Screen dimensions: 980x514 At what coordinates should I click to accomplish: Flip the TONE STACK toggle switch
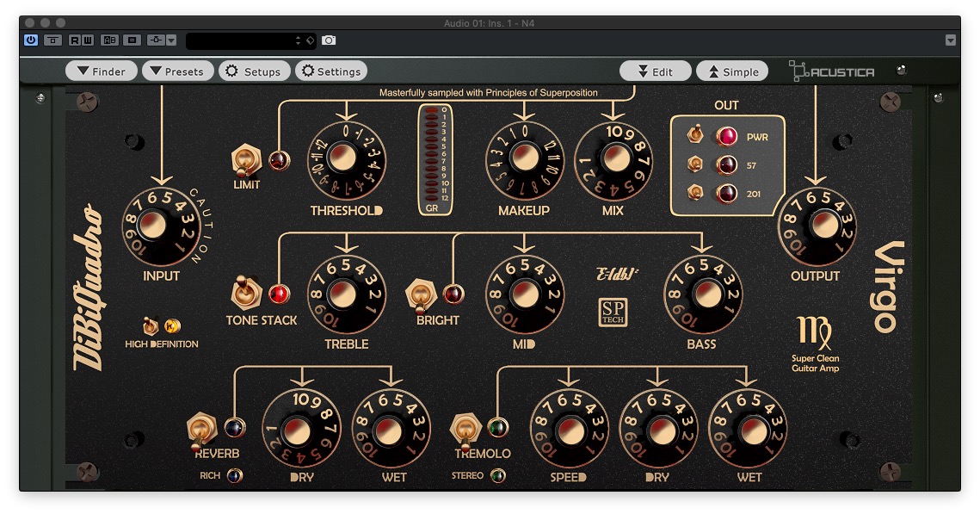point(245,293)
